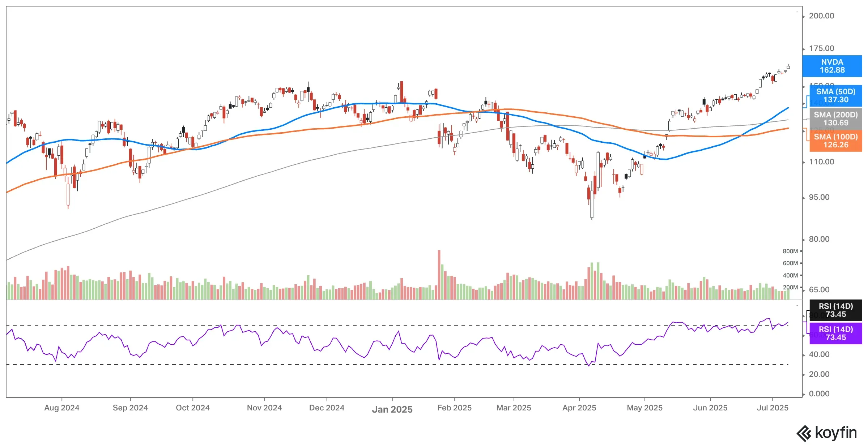Click the 0.000 RSI axis value
This screenshot has height=448, width=868.
(819, 394)
